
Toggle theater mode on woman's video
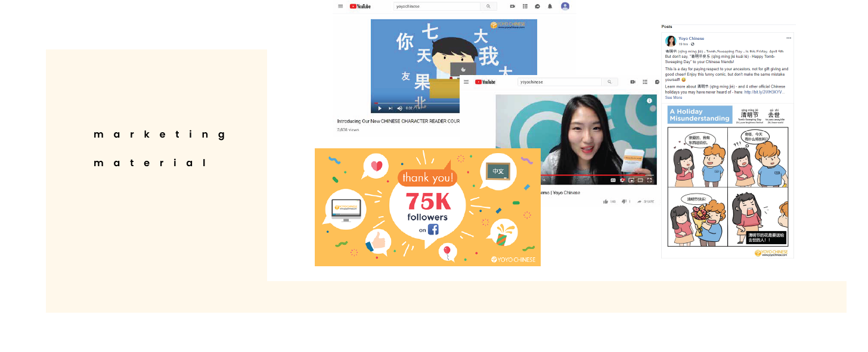tap(640, 180)
